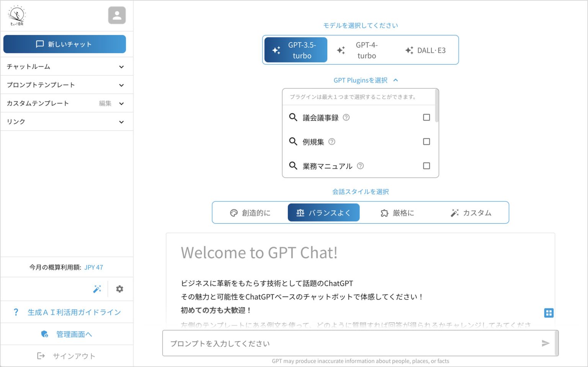The height and width of the screenshot is (367, 588).
Task: Start a new chat with 新しいチャット button
Action: [65, 44]
